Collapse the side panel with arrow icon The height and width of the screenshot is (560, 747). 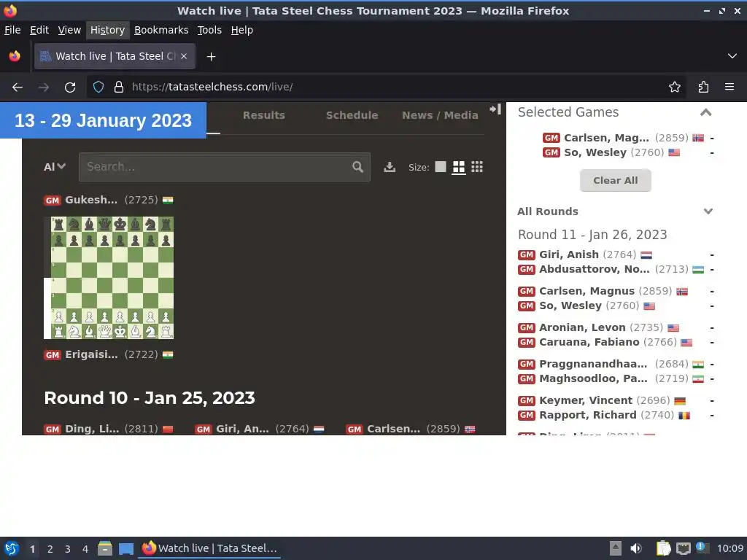pyautogui.click(x=495, y=109)
